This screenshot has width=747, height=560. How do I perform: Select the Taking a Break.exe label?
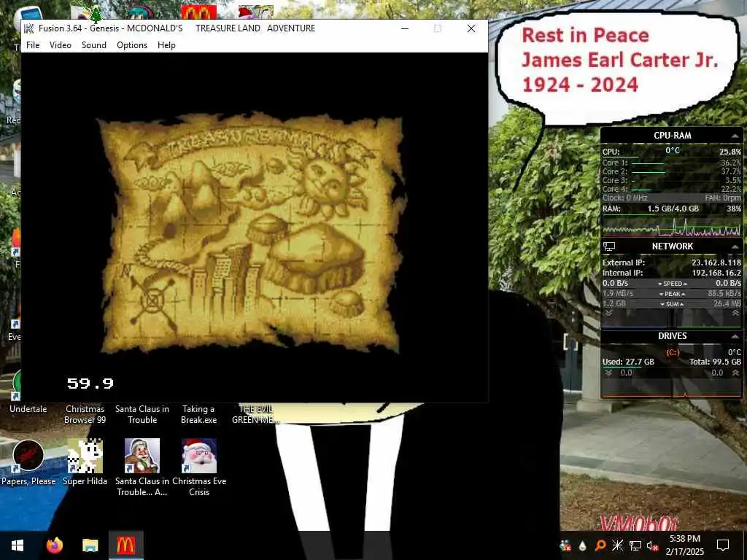tap(198, 414)
